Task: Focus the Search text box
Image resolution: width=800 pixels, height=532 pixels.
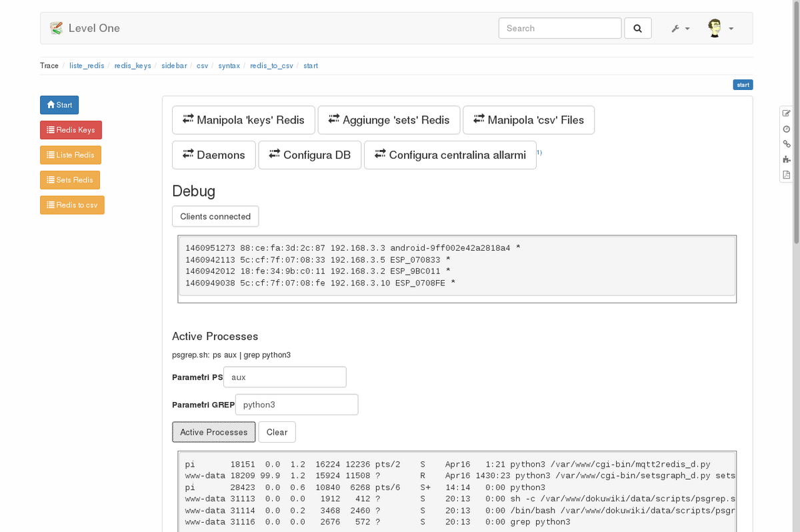Action: click(559, 29)
